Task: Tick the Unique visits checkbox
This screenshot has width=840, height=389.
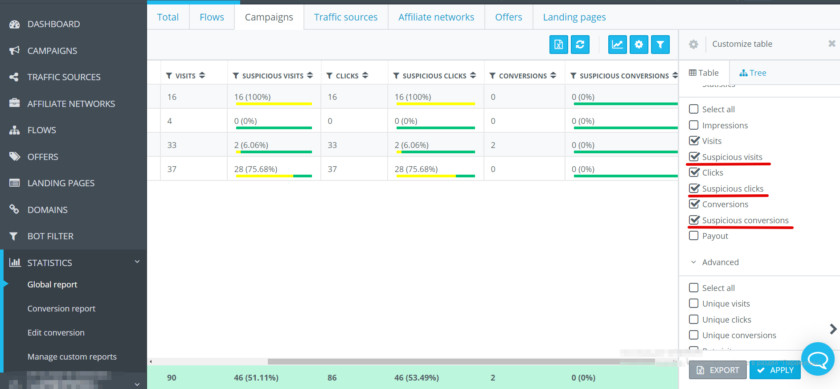Action: click(x=694, y=304)
